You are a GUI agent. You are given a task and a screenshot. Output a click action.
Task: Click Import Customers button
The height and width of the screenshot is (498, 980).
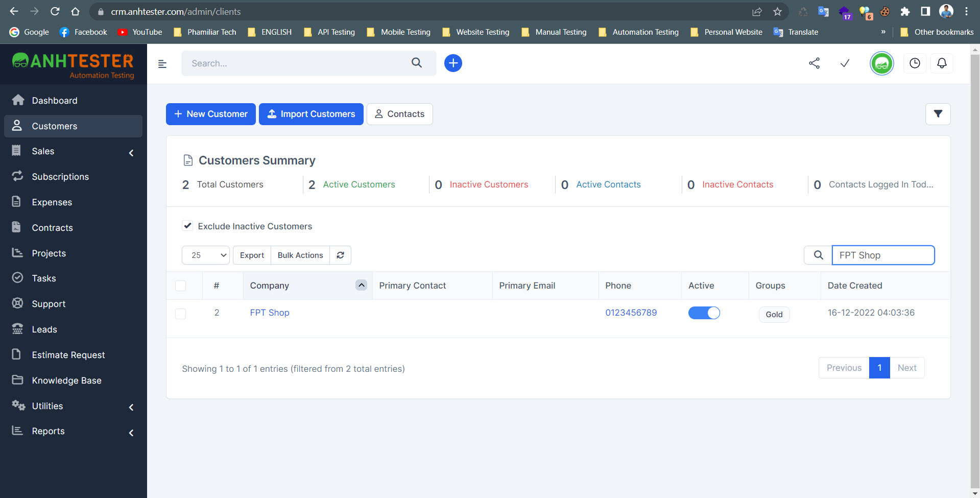(x=311, y=114)
